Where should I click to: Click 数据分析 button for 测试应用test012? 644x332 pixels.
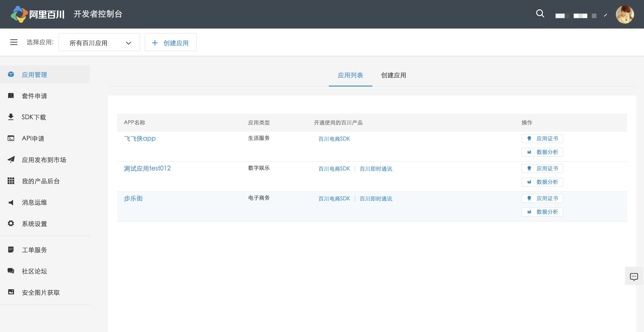click(542, 182)
